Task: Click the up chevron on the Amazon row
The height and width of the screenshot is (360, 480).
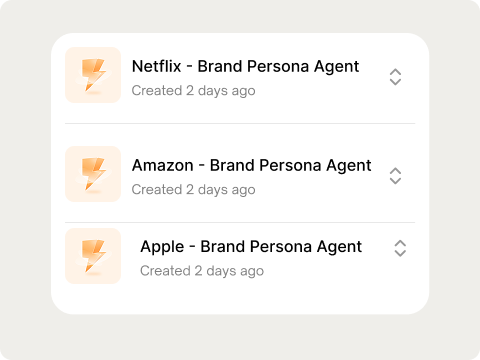Action: [x=395, y=171]
